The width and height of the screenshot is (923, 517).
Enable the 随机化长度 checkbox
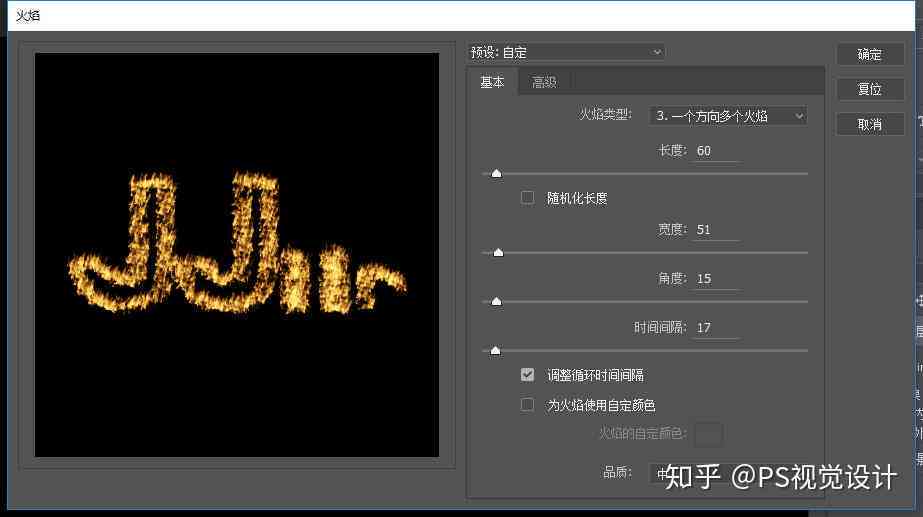point(527,198)
